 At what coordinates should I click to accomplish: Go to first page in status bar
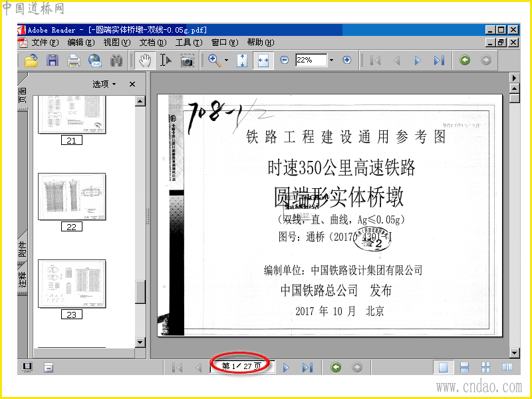178,367
